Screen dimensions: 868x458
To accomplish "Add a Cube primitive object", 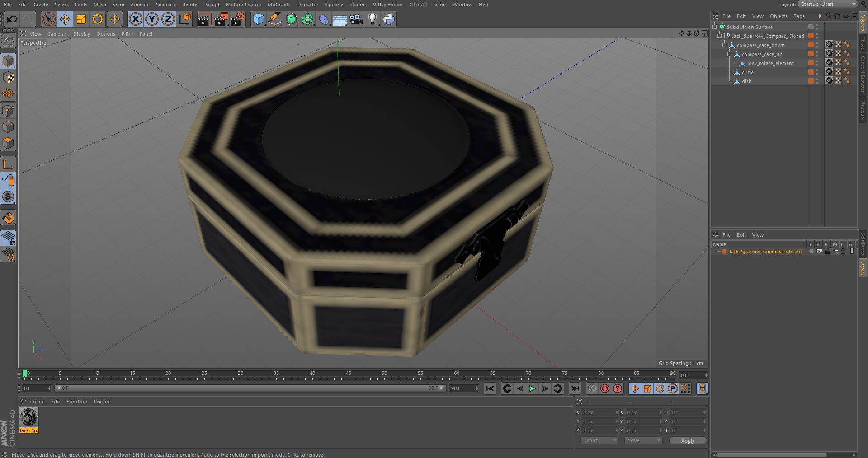I will point(258,19).
